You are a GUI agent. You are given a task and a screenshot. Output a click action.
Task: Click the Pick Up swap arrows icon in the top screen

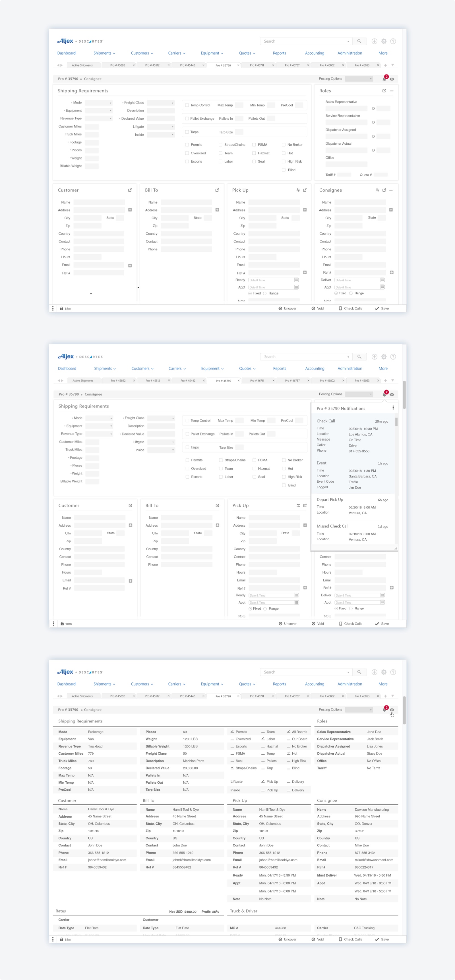pyautogui.click(x=298, y=190)
